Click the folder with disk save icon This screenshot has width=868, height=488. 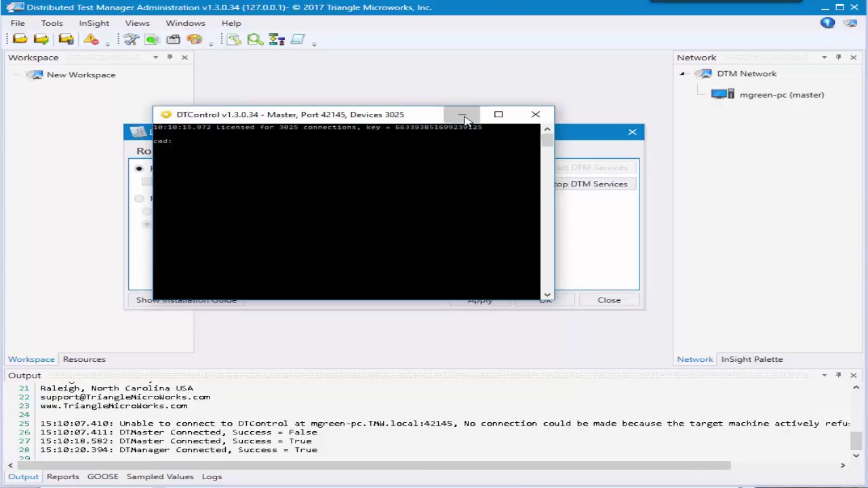click(x=66, y=40)
